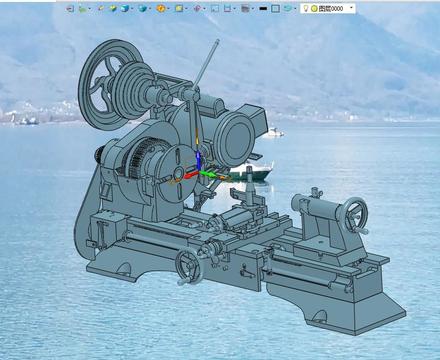Viewport: 440px width, 360px height.
Task: Open the dropdown next to the yellow square icon
Action: (x=186, y=8)
